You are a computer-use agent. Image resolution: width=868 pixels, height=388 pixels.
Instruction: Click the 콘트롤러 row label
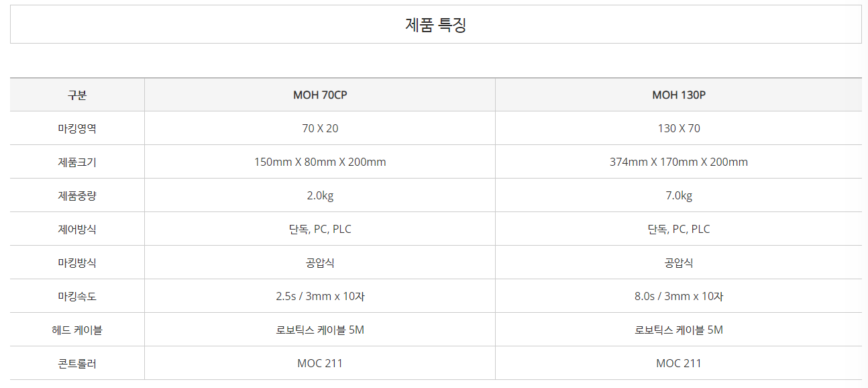[77, 364]
